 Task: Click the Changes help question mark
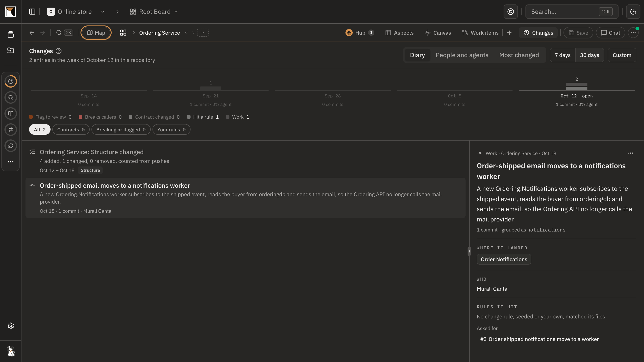coord(59,51)
